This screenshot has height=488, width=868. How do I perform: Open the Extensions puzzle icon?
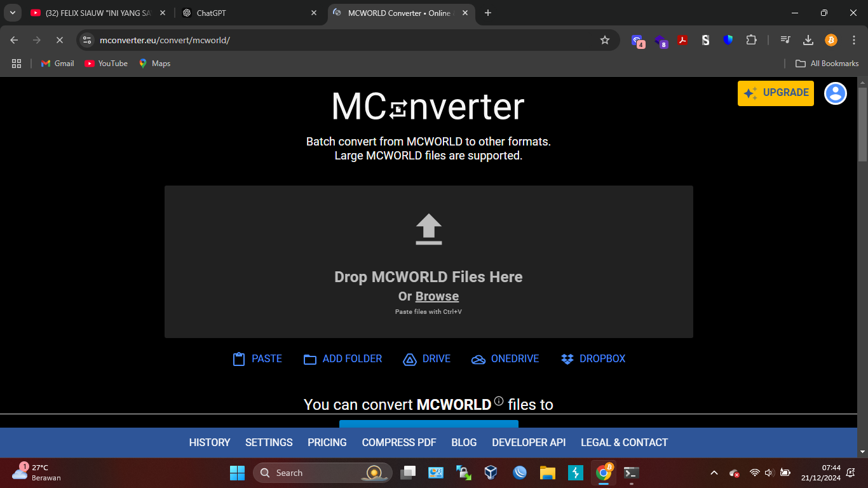tap(751, 40)
